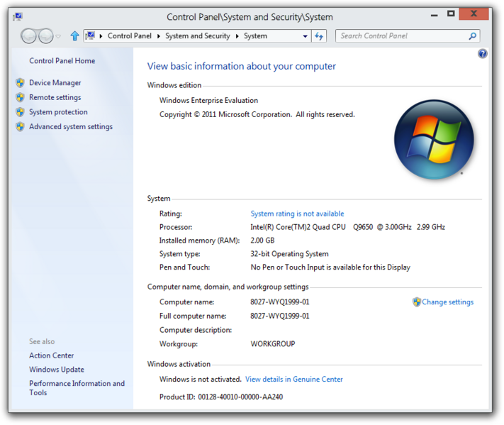The image size is (504, 425).
Task: Click the Search Control Panel input field
Action: point(401,36)
